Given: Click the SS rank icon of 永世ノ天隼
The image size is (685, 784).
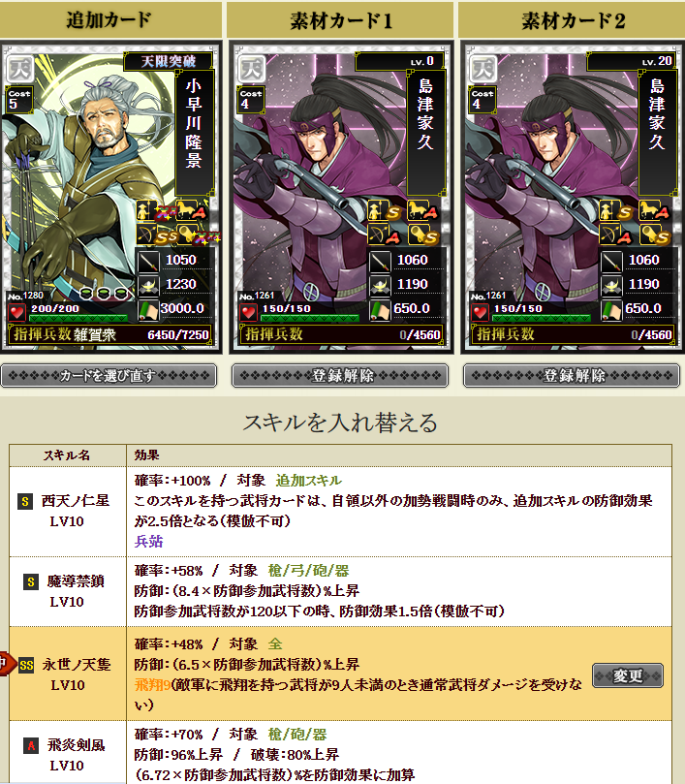Looking at the screenshot, I should 26,665.
